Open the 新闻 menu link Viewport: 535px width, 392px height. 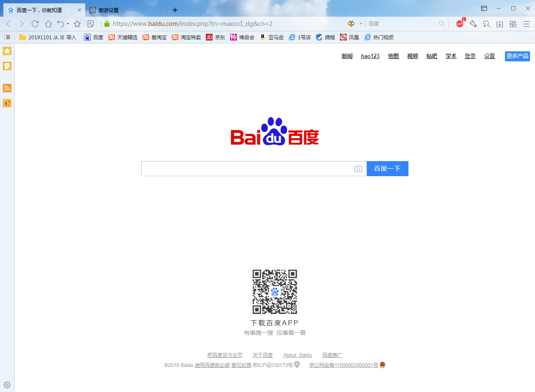coord(347,56)
